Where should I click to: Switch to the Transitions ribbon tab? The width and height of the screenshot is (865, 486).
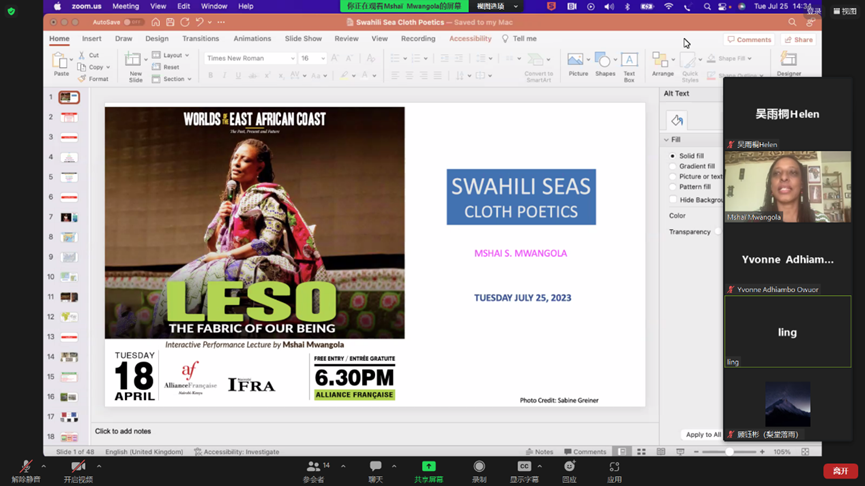tap(200, 39)
